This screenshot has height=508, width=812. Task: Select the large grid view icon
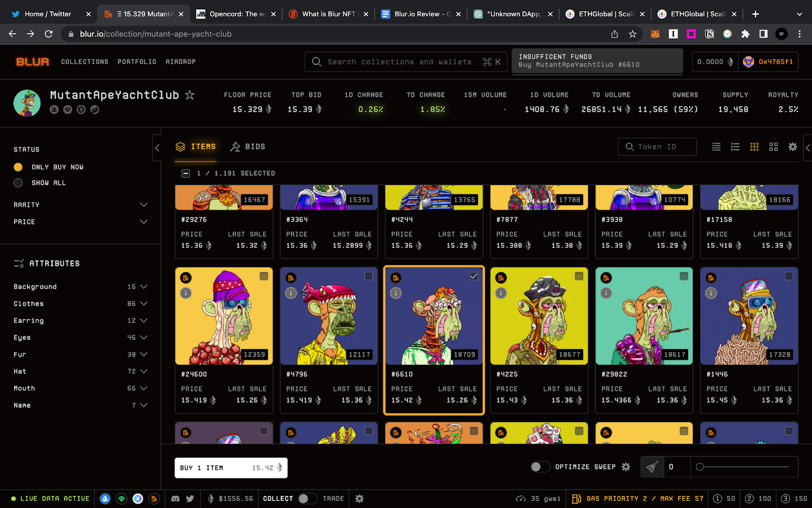(x=773, y=147)
